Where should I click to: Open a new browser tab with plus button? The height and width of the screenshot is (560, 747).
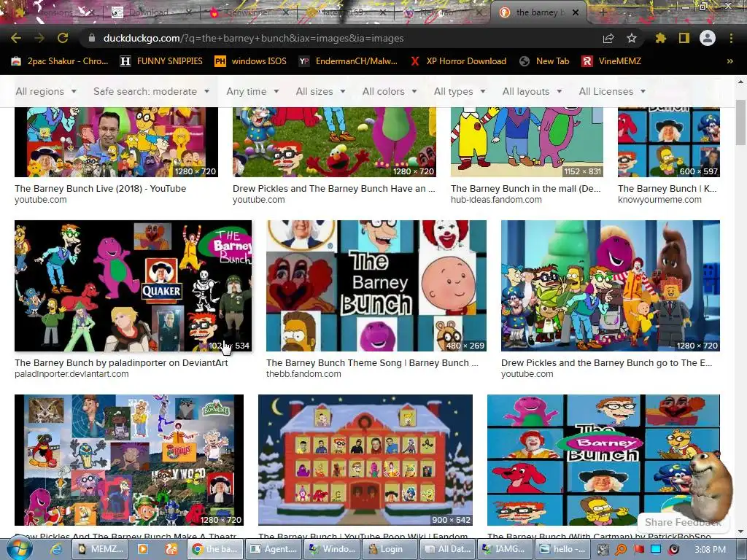[x=603, y=12]
